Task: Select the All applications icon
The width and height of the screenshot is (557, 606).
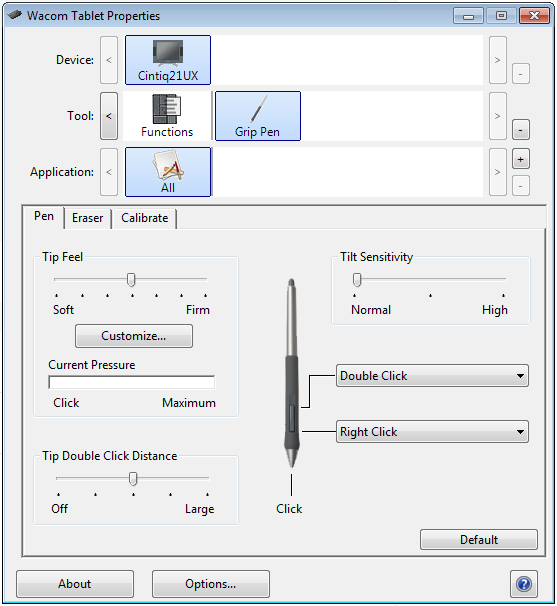Action: tap(168, 172)
